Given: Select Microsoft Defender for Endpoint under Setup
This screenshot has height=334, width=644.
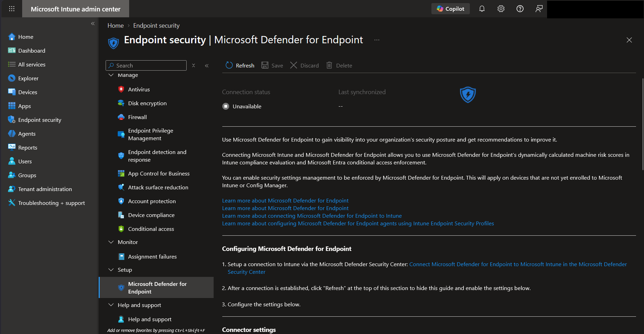Looking at the screenshot, I should pos(156,288).
